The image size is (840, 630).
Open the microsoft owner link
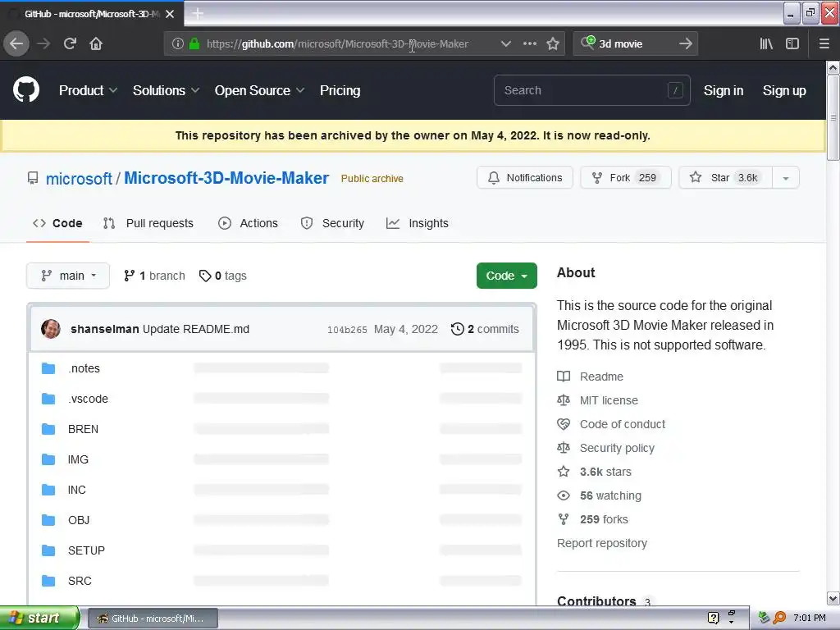[80, 178]
